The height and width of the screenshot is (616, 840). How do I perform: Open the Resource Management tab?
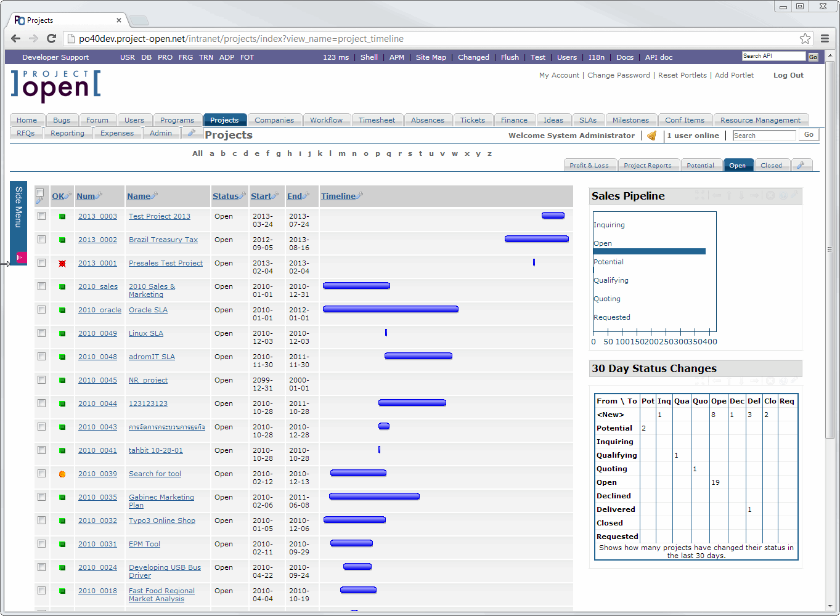[x=760, y=120]
